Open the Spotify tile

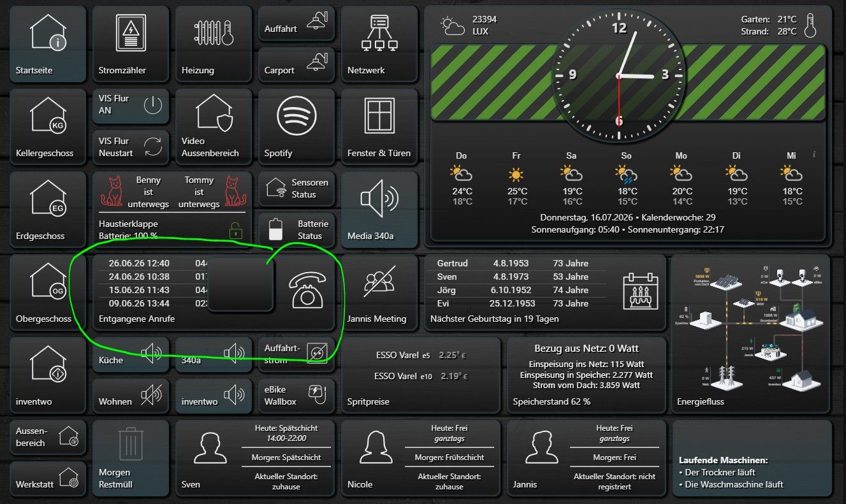coord(296,127)
